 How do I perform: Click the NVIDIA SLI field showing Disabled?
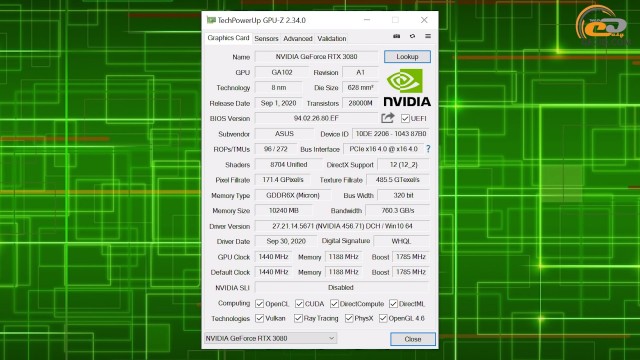[342, 287]
